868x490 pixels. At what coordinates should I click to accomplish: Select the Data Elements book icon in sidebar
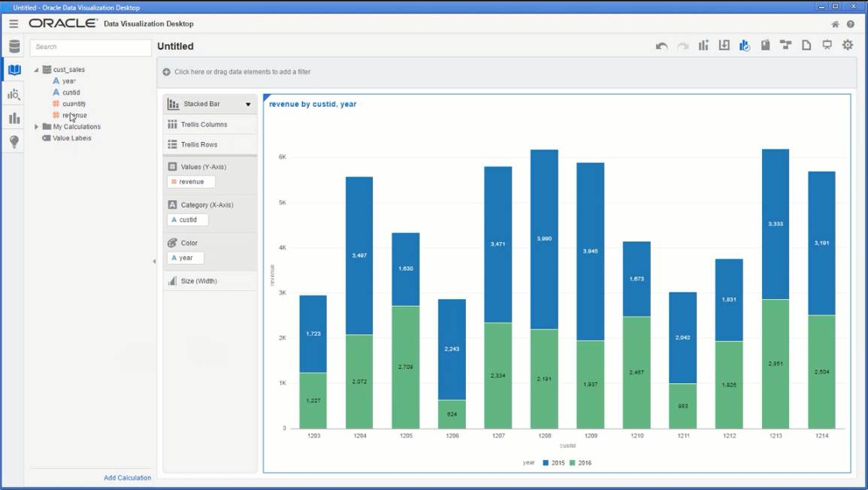click(x=14, y=70)
